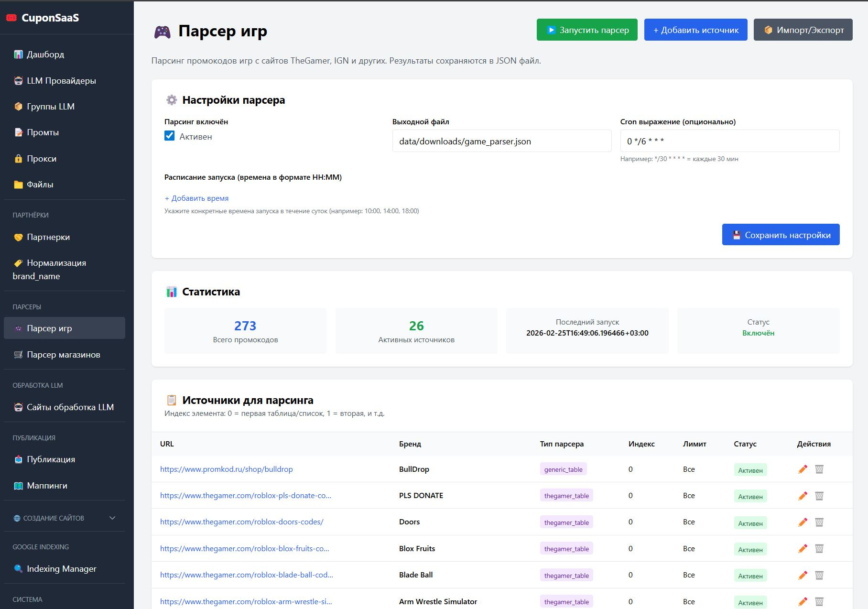Open the Парсер магазинов sidebar item
Image resolution: width=868 pixels, height=609 pixels.
[64, 355]
